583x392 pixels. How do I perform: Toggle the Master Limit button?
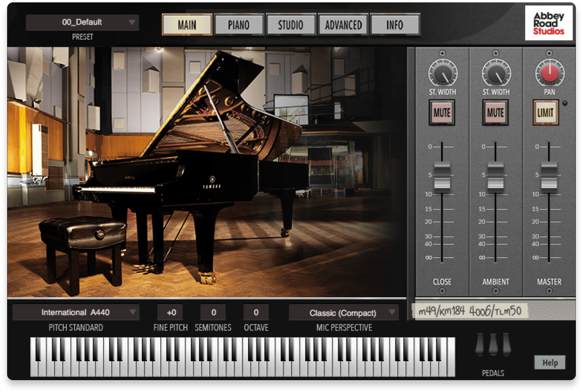point(545,113)
